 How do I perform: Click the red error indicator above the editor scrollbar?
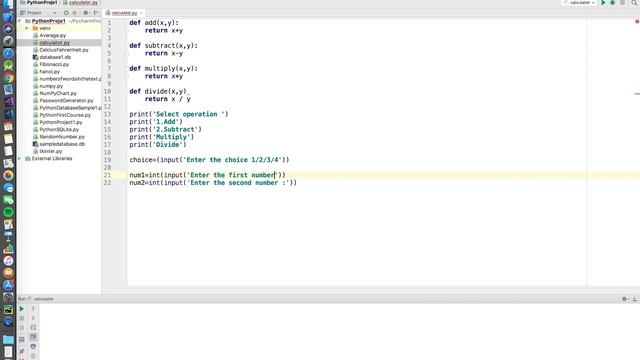[637, 21]
